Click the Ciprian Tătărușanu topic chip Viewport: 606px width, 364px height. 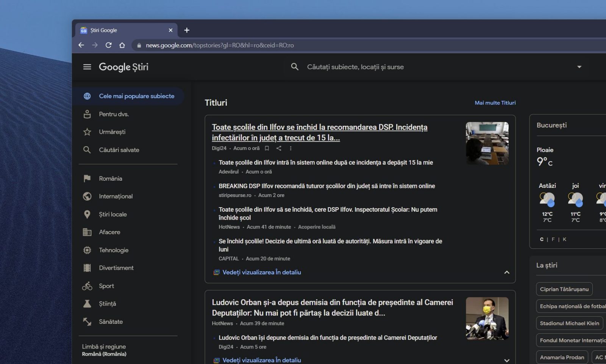pos(564,289)
